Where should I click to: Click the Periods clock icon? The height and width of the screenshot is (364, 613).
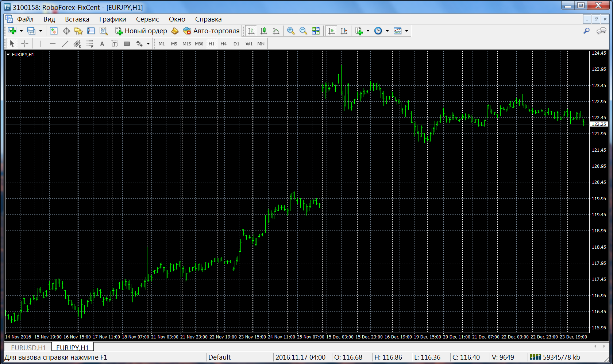coord(378,31)
